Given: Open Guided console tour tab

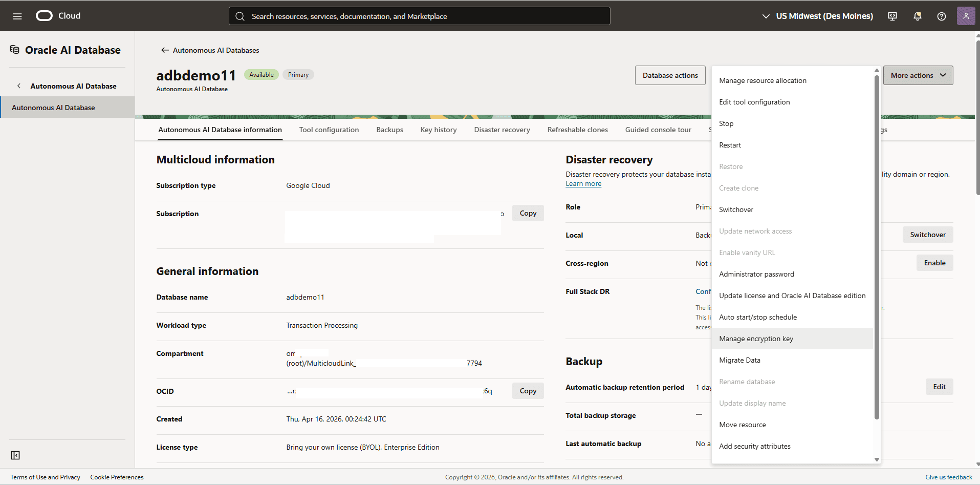Looking at the screenshot, I should pyautogui.click(x=658, y=130).
